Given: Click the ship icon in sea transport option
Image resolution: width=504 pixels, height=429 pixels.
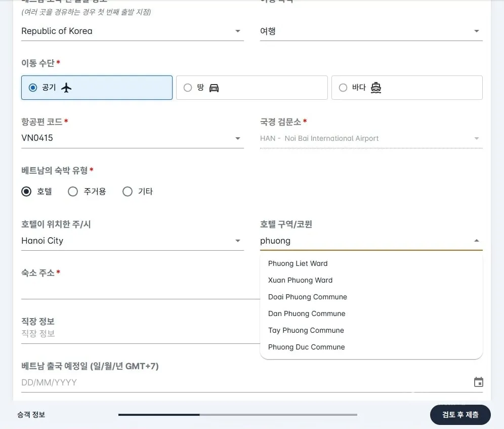Looking at the screenshot, I should (x=376, y=88).
